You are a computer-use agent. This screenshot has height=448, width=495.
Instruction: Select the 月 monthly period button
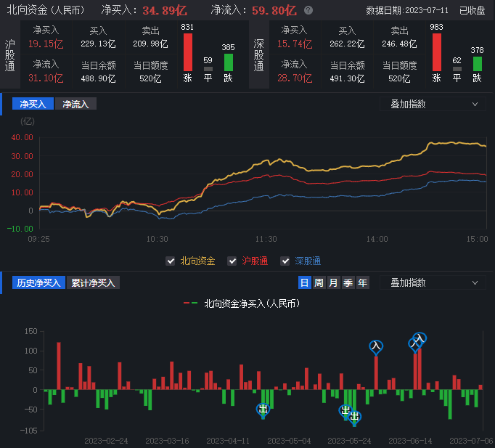[x=333, y=283]
